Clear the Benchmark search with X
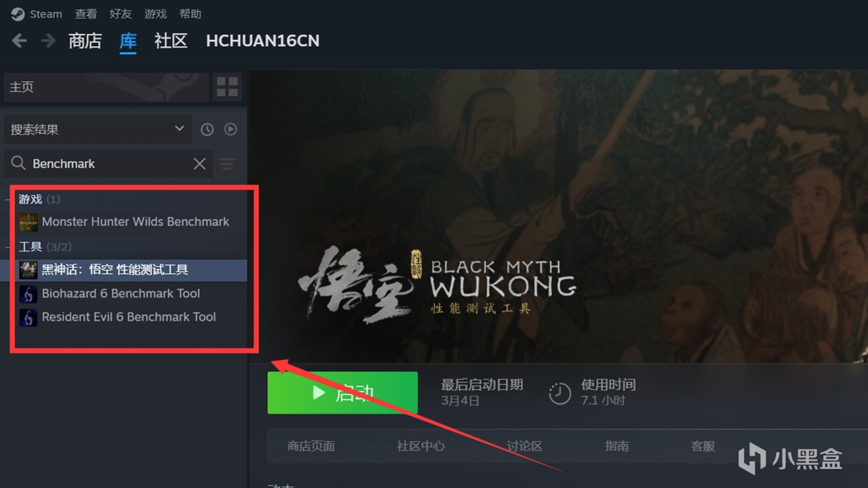 [199, 163]
